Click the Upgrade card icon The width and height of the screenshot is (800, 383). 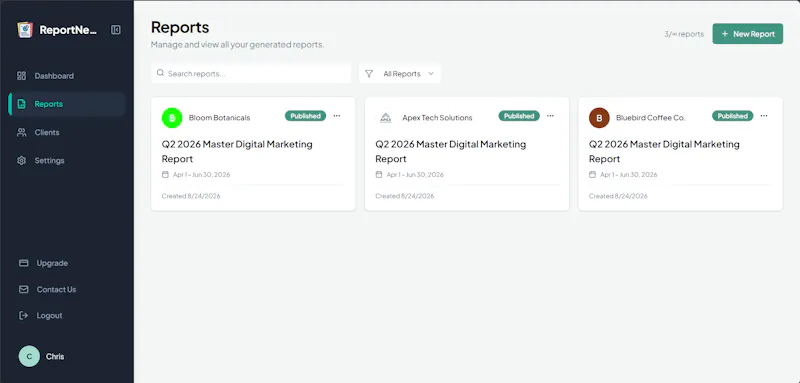click(x=23, y=263)
